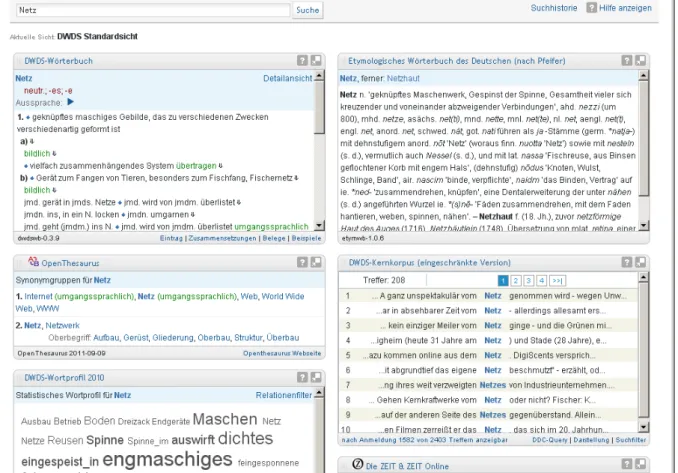Click Hilfe anzeigen link
This screenshot has width=678, height=473.
click(625, 8)
